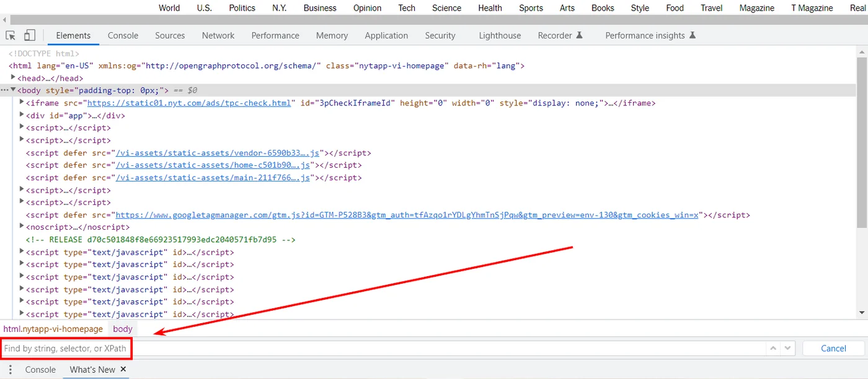Open the Tech section link
The height and width of the screenshot is (379, 868).
pyautogui.click(x=407, y=8)
